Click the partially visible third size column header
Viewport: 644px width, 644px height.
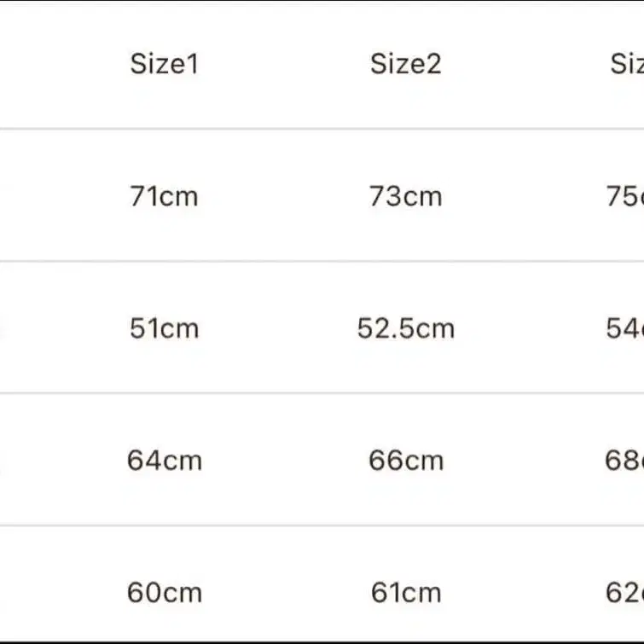(x=627, y=64)
